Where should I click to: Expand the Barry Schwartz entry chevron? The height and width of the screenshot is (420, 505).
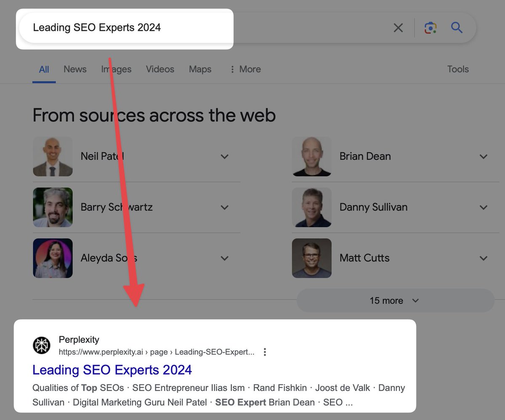tap(225, 207)
